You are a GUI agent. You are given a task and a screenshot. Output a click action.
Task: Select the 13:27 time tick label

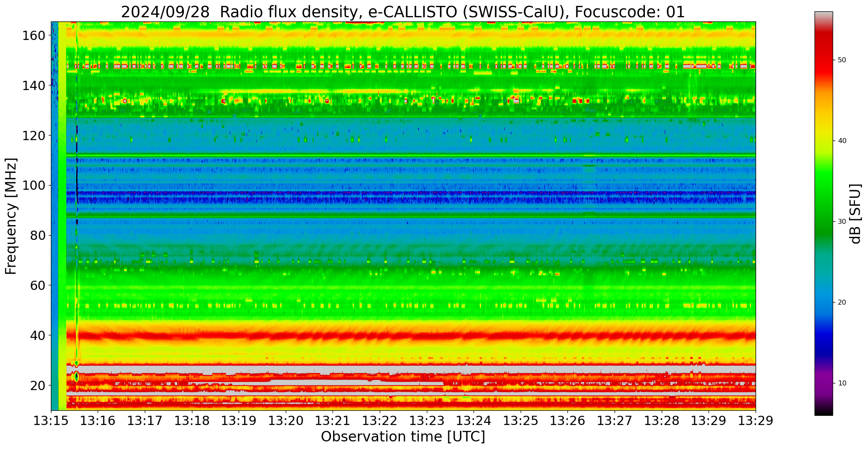click(x=615, y=421)
